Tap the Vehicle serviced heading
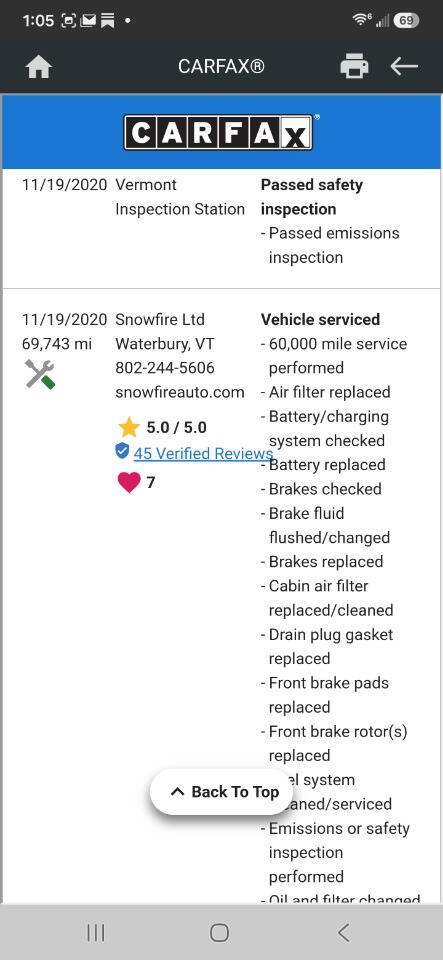This screenshot has height=960, width=443. coord(321,320)
